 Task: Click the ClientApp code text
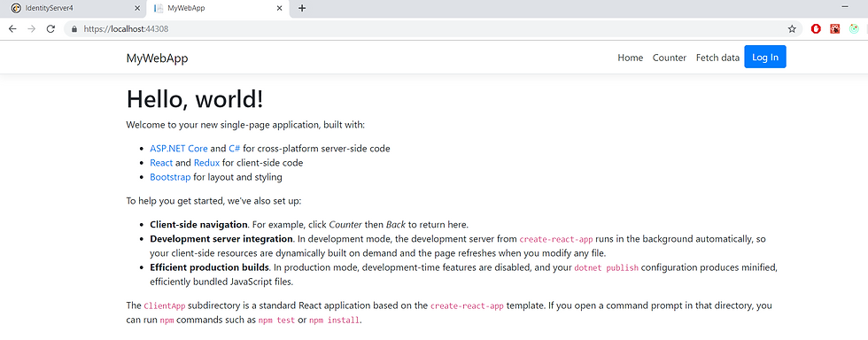[x=164, y=305]
